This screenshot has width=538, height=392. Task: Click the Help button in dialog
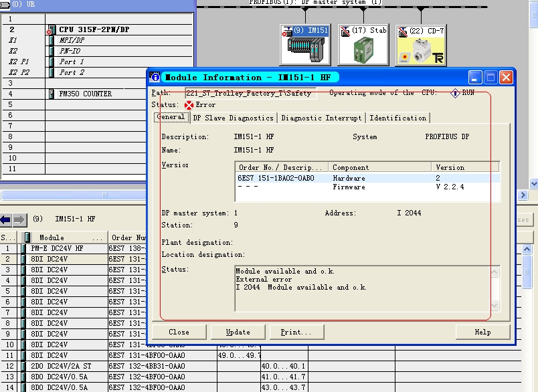(482, 332)
